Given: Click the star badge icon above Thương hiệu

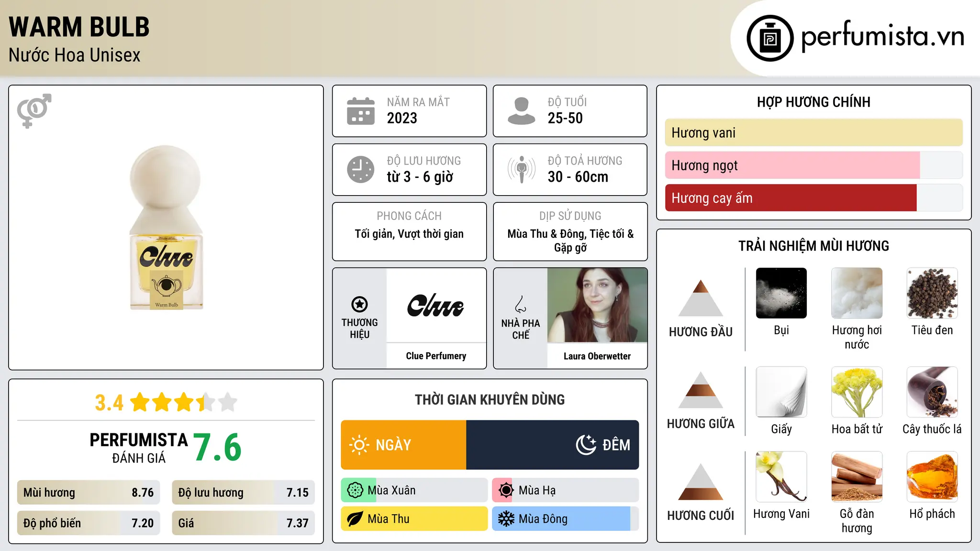Looking at the screenshot, I should (x=359, y=304).
